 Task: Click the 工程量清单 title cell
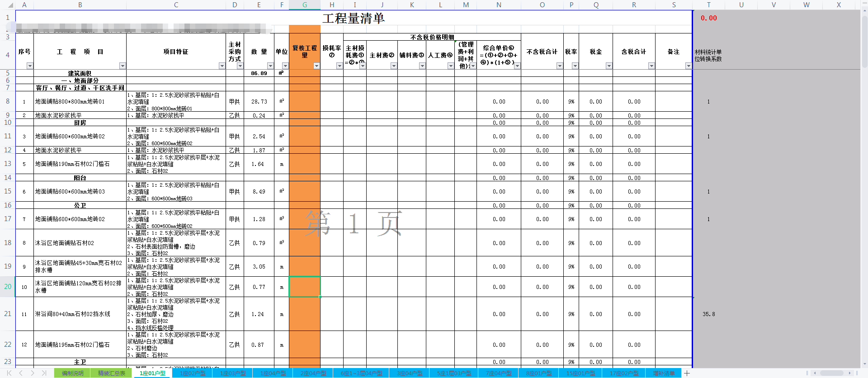354,18
